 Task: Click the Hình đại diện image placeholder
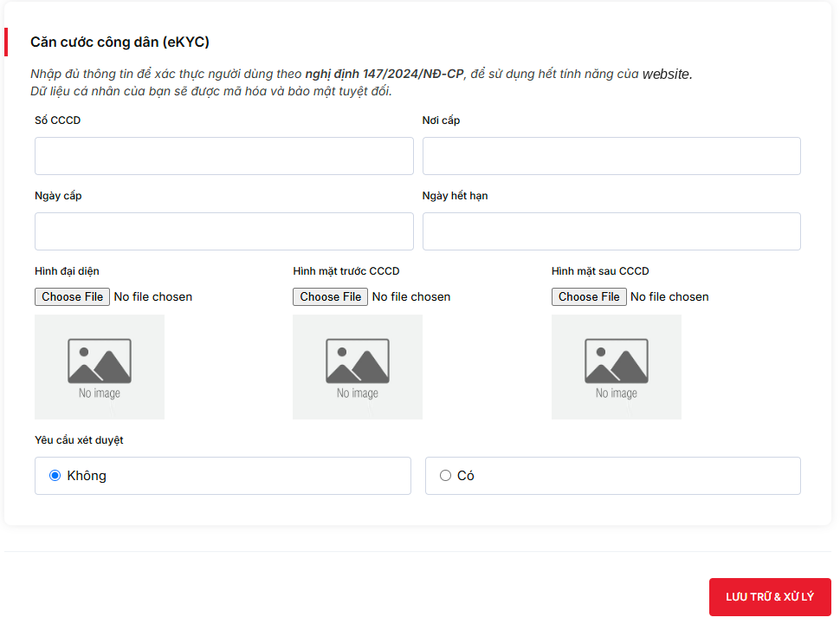click(x=100, y=367)
